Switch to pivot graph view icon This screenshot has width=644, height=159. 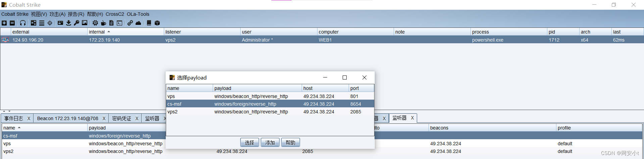pos(34,23)
